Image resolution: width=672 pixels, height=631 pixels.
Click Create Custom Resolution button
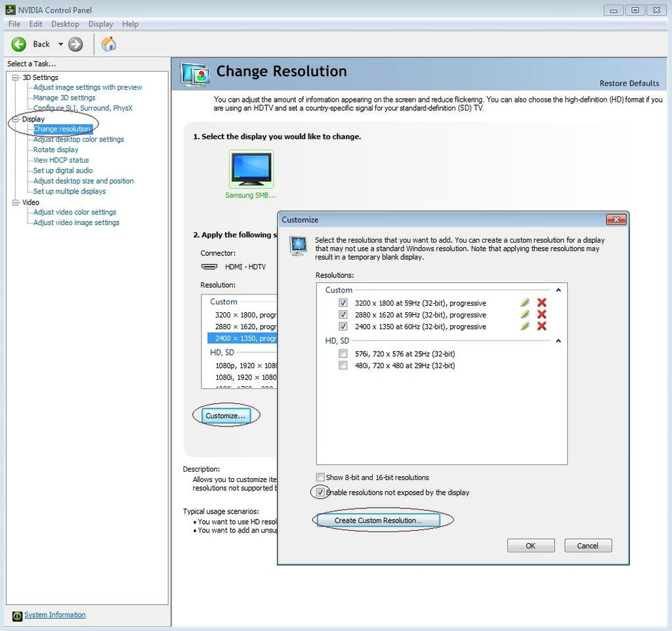click(378, 520)
